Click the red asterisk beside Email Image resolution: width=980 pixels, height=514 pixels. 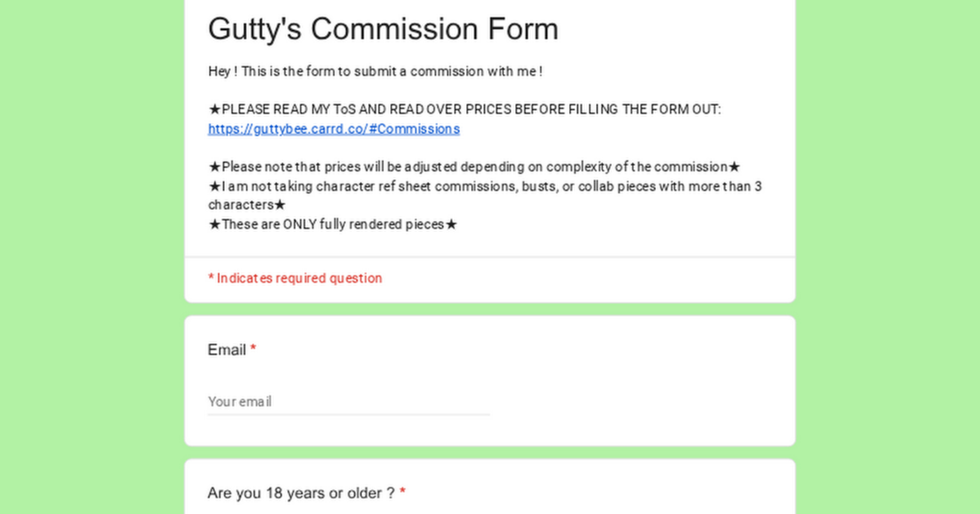(253, 349)
